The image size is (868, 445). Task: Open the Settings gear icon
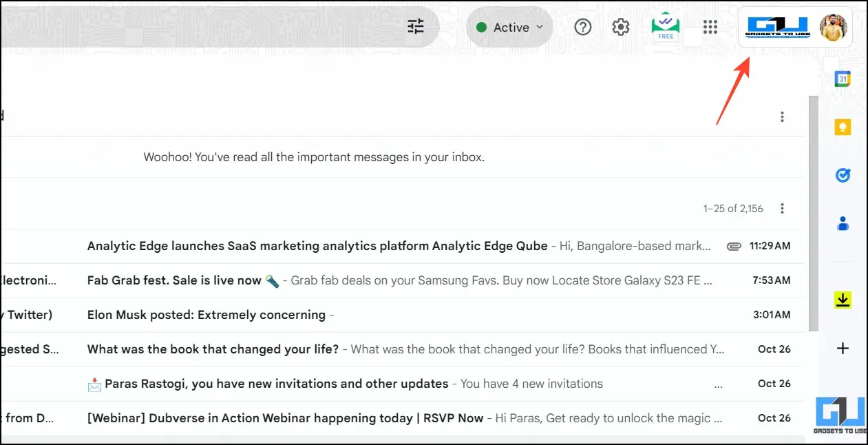(621, 27)
